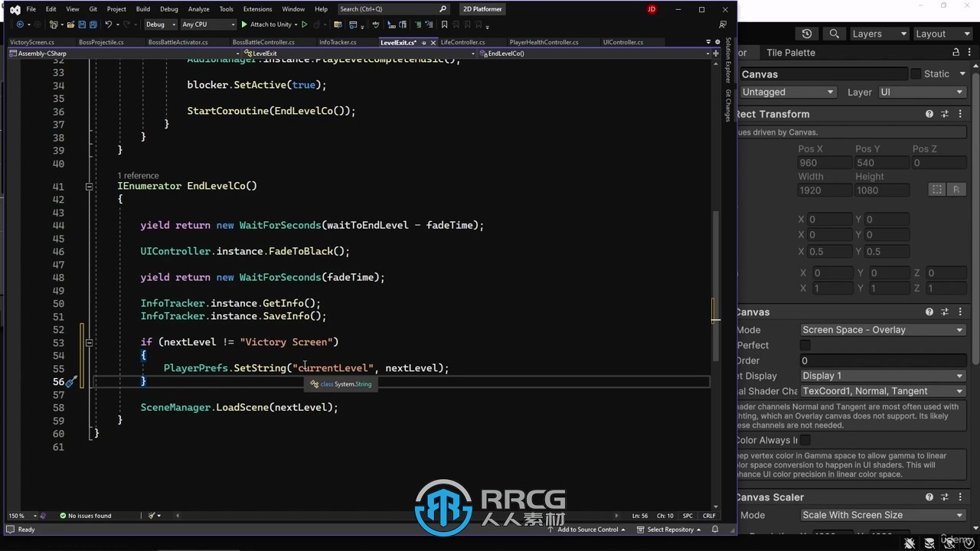This screenshot has height=551, width=980.
Task: Open the Assembly-CSharp project dropdown
Action: [x=126, y=54]
